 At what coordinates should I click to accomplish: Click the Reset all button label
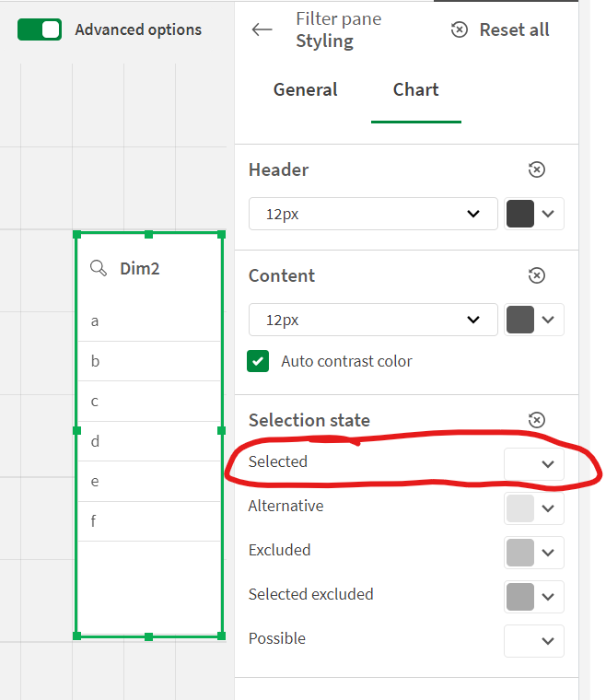514,29
